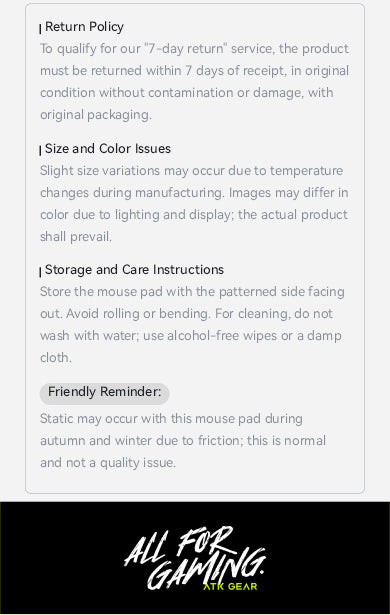This screenshot has width=390, height=615.
Task: Click the words "ALL FOR" in the logo
Action: point(179,545)
